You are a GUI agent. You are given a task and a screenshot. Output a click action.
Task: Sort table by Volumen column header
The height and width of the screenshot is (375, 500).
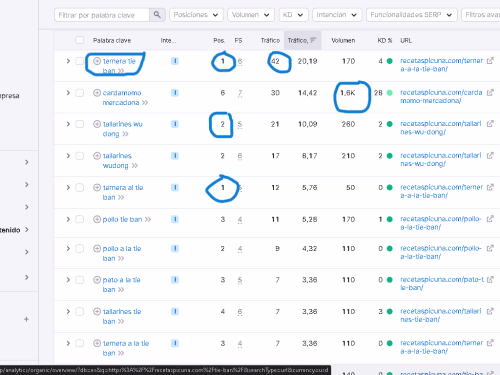343,40
